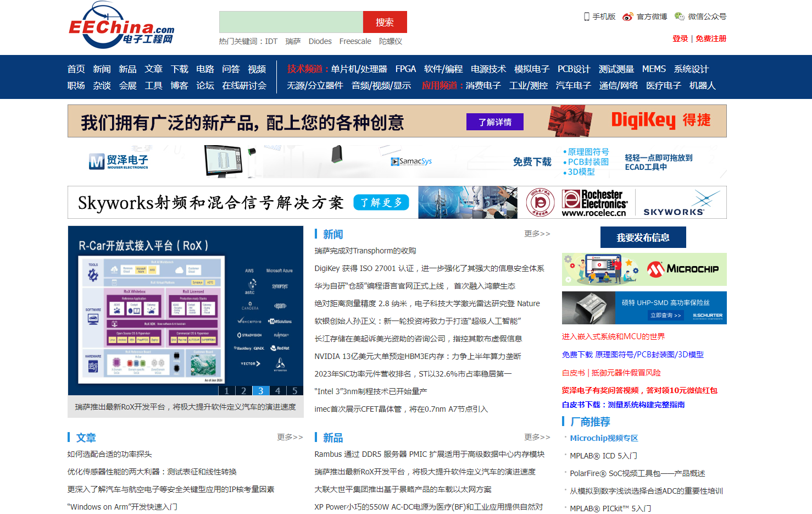Select slide 4 in the carousel

(x=277, y=390)
